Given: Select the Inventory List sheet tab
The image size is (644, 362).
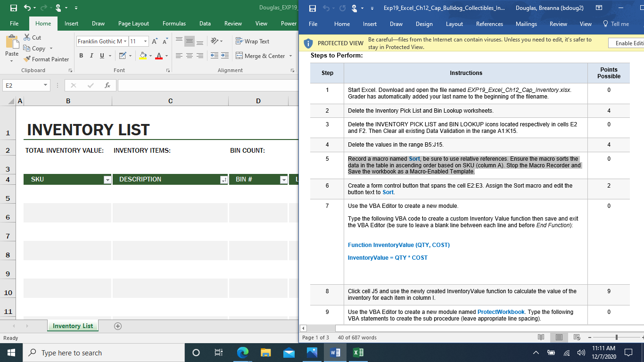Looking at the screenshot, I should [73, 326].
